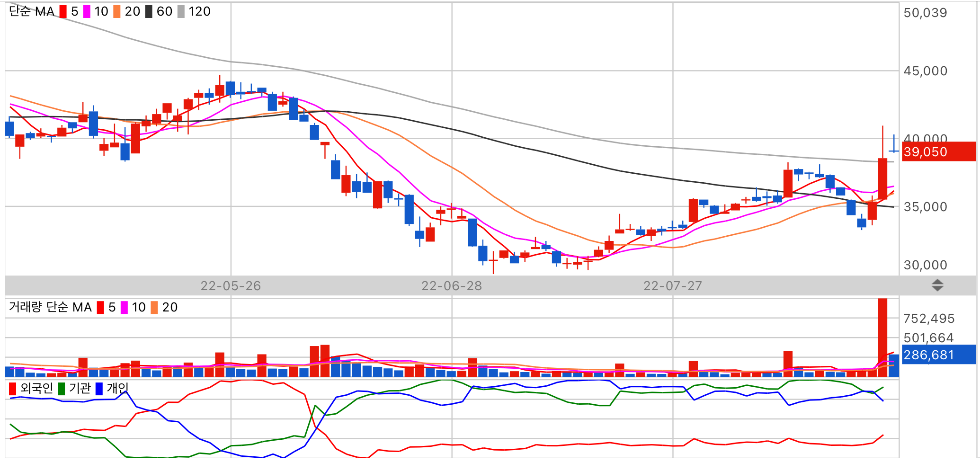
Task: Click the red 외국인 legend swatch
Action: [x=13, y=389]
